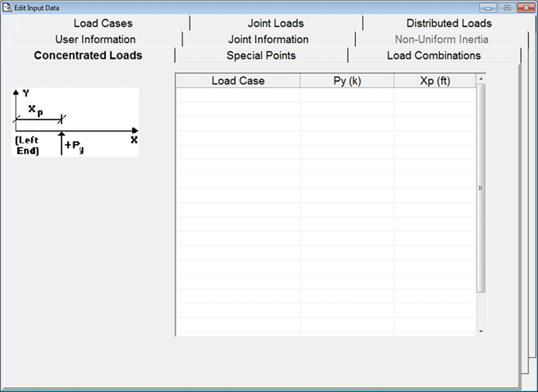Click the vertical scrollbar thumb
538x392 pixels.
click(481, 187)
